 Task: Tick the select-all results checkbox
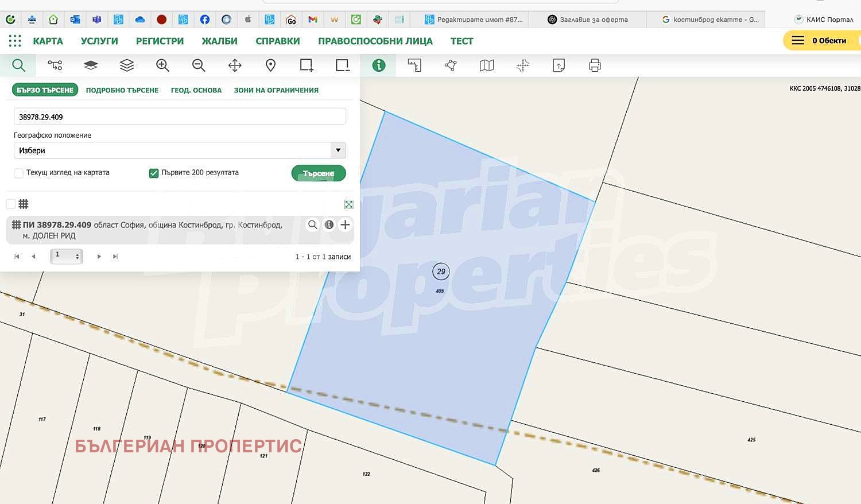(x=11, y=204)
